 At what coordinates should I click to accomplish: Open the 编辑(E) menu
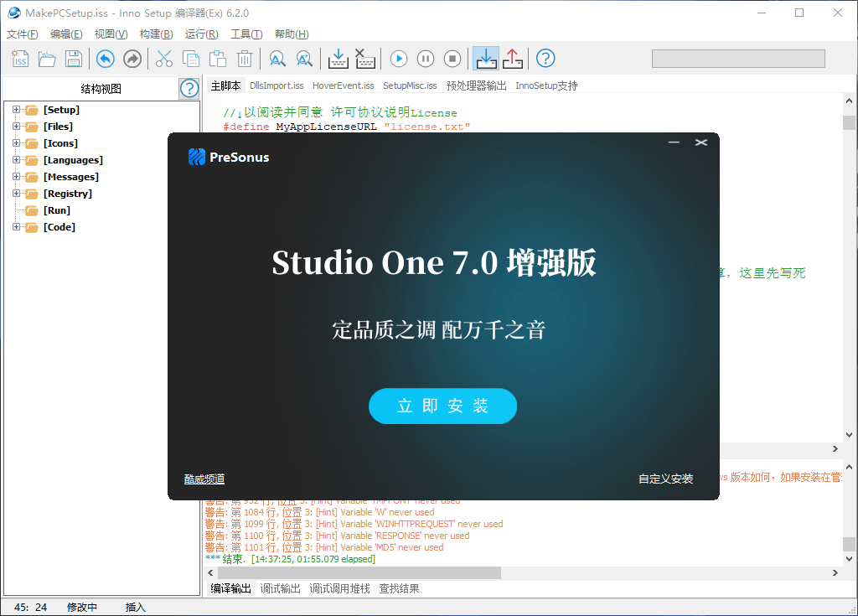point(66,34)
